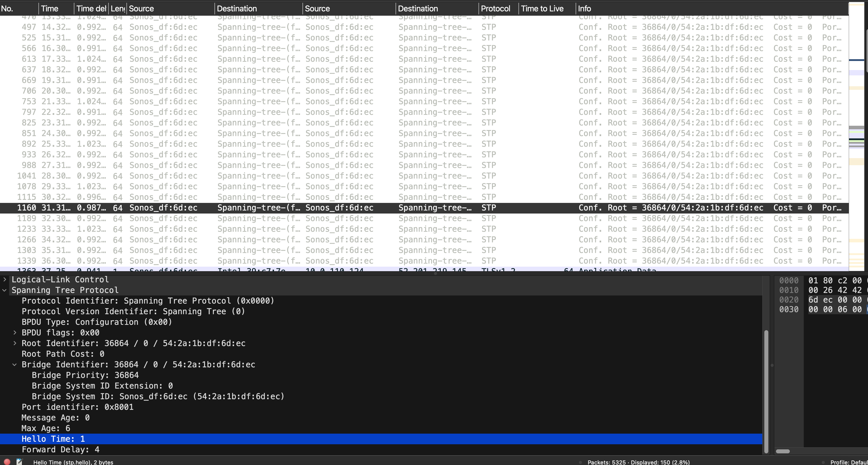
Task: Collapse the Bridge Identifier subtree
Action: point(15,364)
